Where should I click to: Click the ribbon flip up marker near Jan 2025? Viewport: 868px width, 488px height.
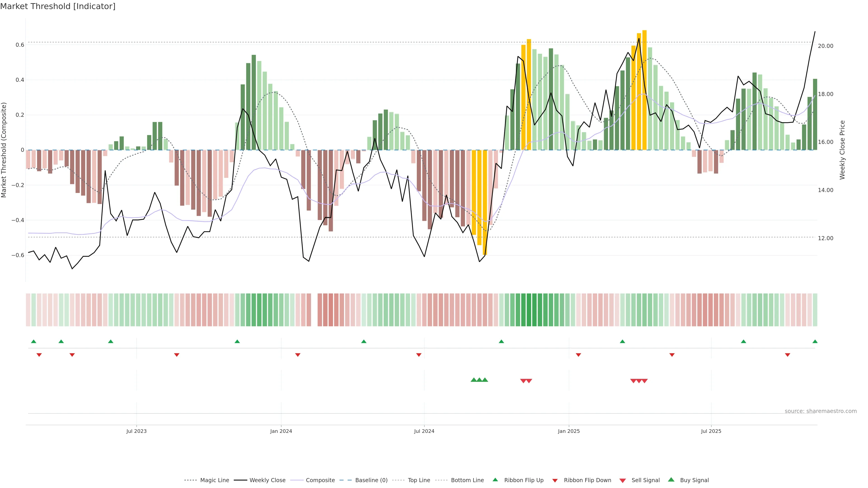point(622,342)
